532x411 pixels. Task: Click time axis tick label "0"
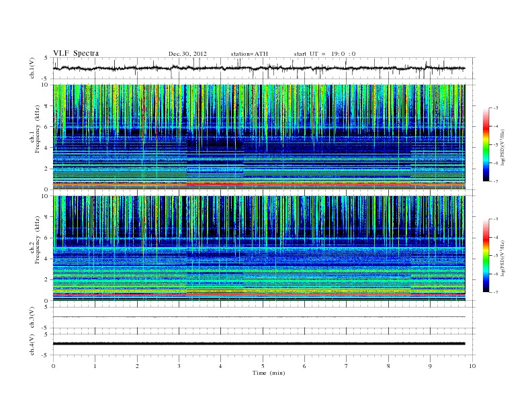(x=53, y=366)
